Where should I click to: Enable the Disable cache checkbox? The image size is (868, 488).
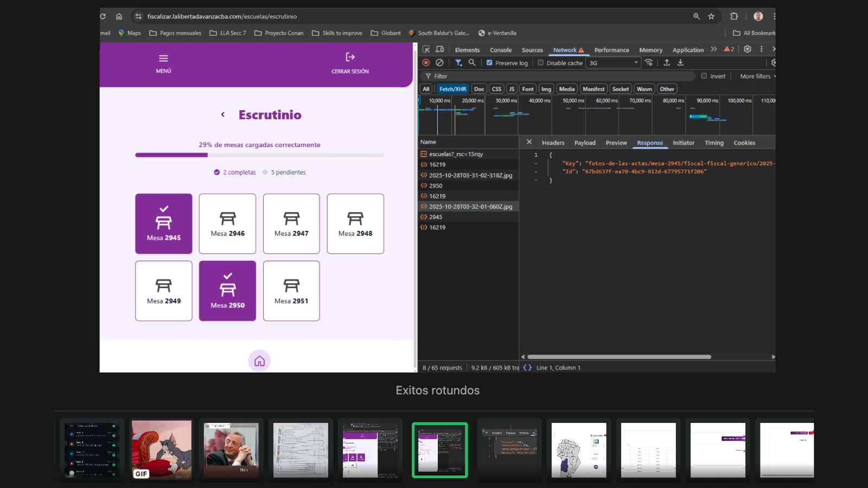click(x=540, y=63)
